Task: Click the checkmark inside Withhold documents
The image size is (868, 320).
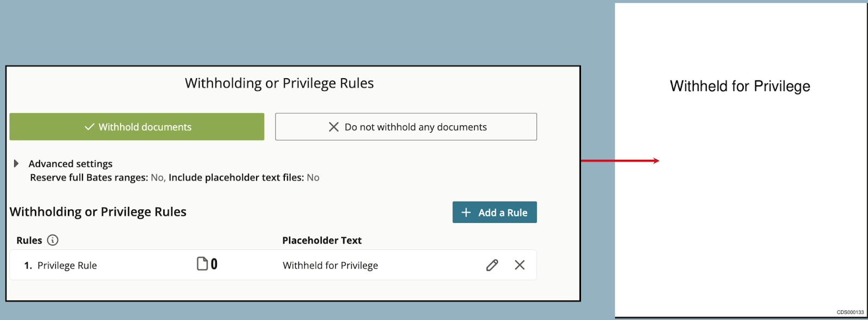Action: (89, 127)
